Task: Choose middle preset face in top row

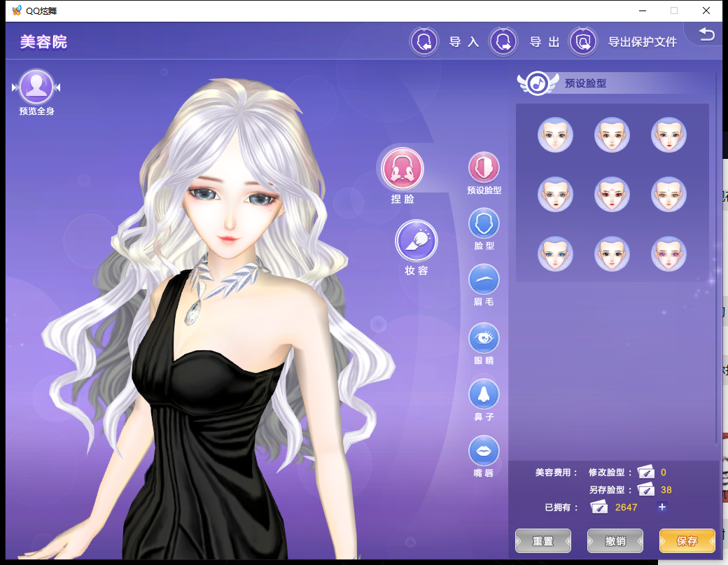Action: tap(612, 134)
